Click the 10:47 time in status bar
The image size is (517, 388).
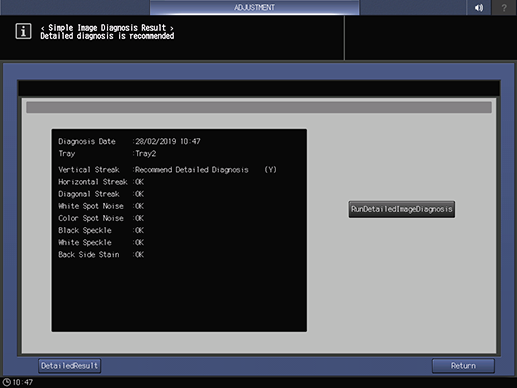[23, 382]
